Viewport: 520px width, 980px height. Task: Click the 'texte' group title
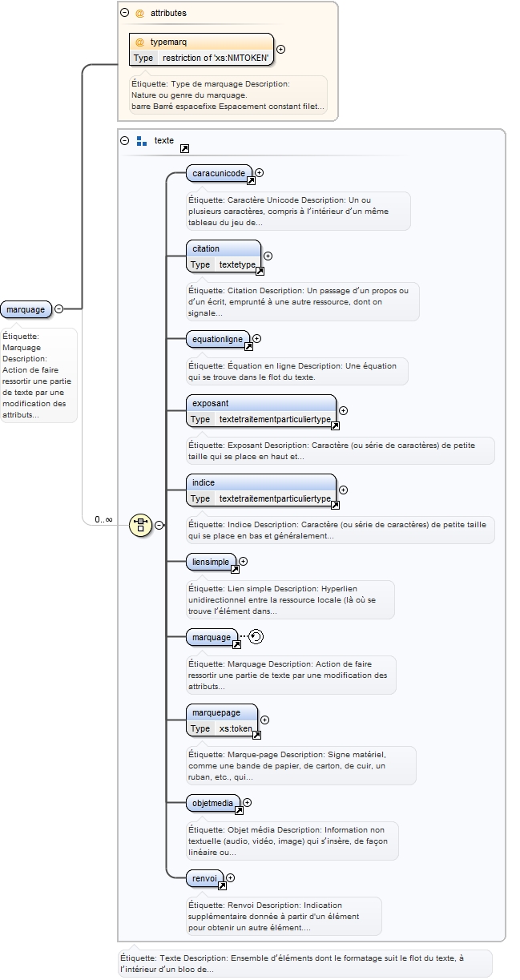click(163, 140)
